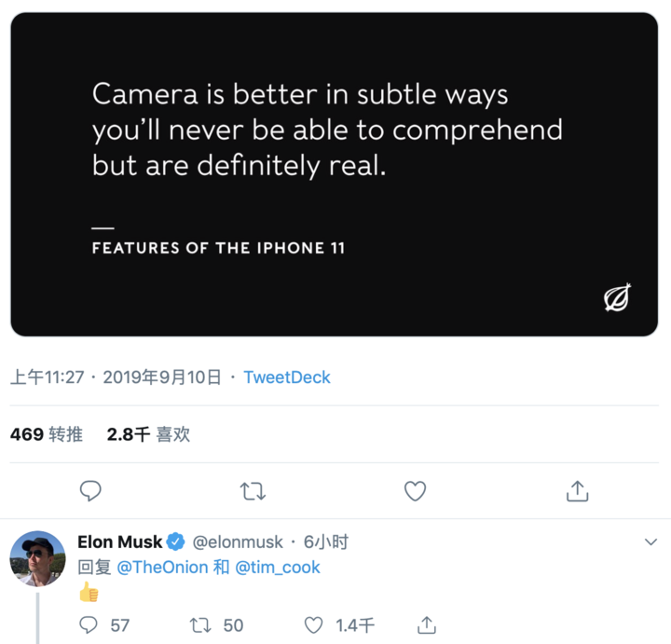Open @TheOnion mention in the reply
The image size is (671, 644).
pos(162,568)
